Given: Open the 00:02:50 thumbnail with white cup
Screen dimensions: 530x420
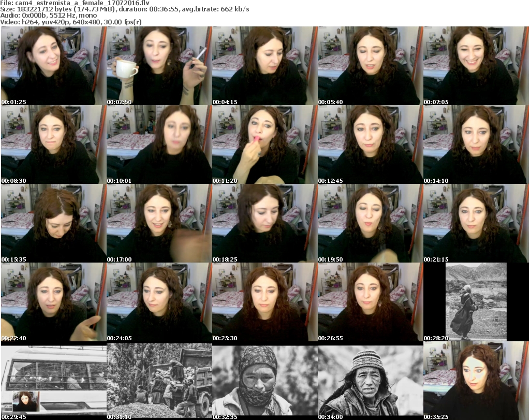Looking at the screenshot, I should coord(159,66).
